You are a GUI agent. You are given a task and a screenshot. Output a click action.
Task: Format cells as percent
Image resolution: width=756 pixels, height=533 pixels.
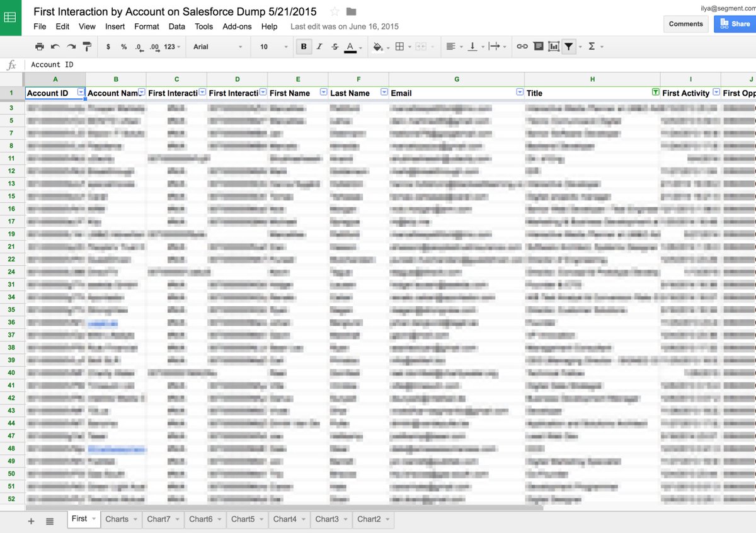pos(123,47)
